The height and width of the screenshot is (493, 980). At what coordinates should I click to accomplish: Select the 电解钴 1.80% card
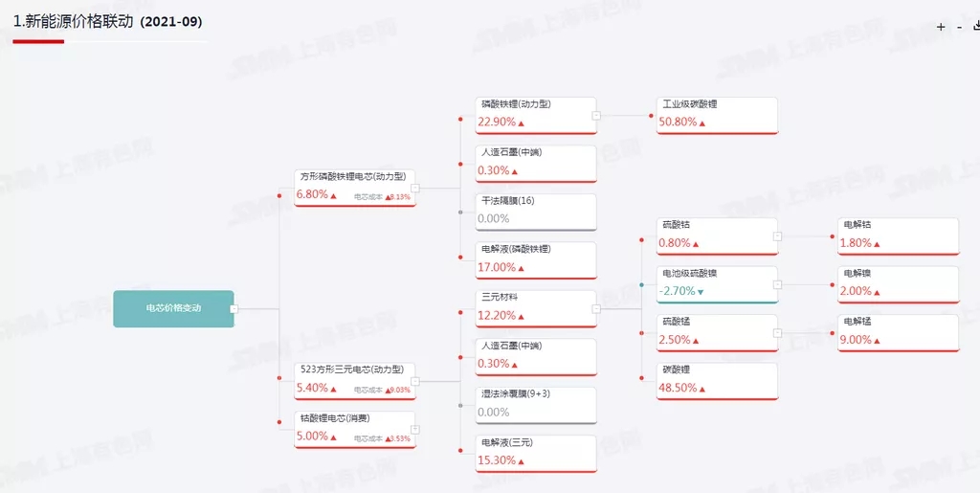pos(897,235)
